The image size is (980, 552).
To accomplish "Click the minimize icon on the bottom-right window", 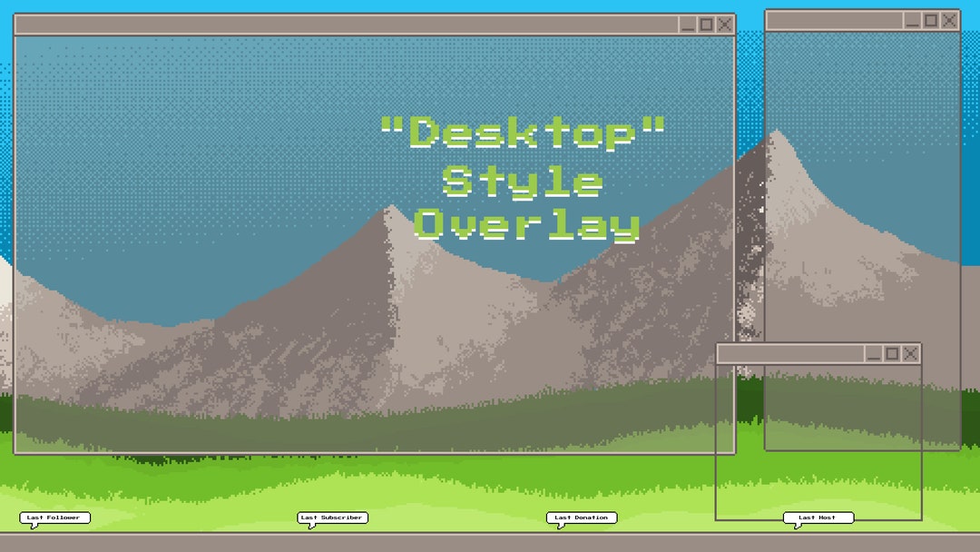I will [x=876, y=353].
